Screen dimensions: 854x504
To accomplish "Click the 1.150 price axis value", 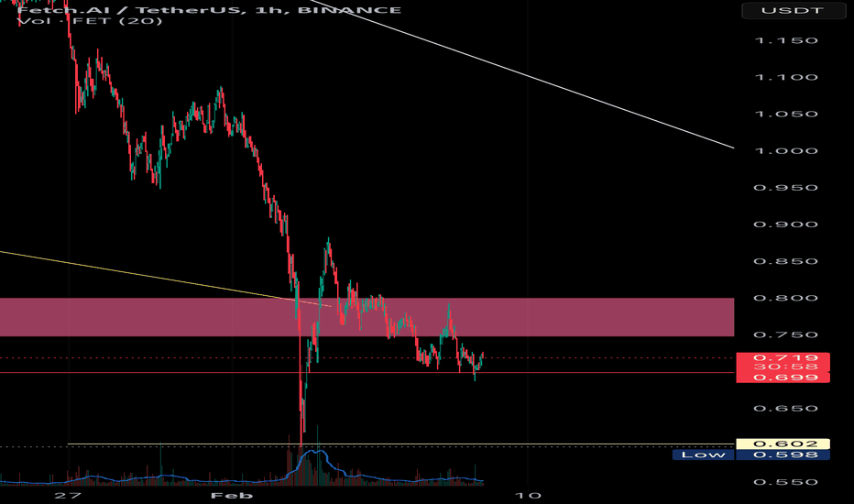I will coord(786,40).
